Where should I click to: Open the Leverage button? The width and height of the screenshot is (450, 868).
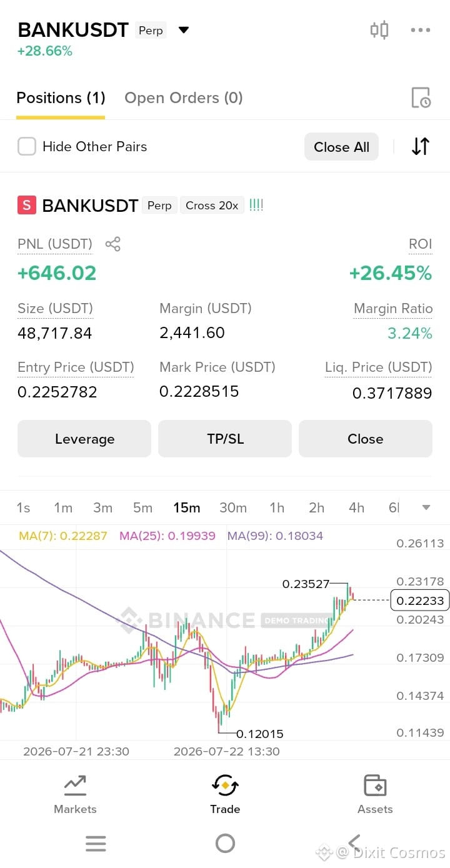coord(84,439)
